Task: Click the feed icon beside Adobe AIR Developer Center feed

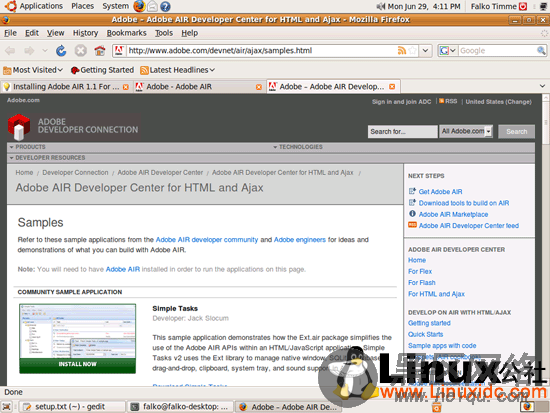Action: click(x=412, y=225)
